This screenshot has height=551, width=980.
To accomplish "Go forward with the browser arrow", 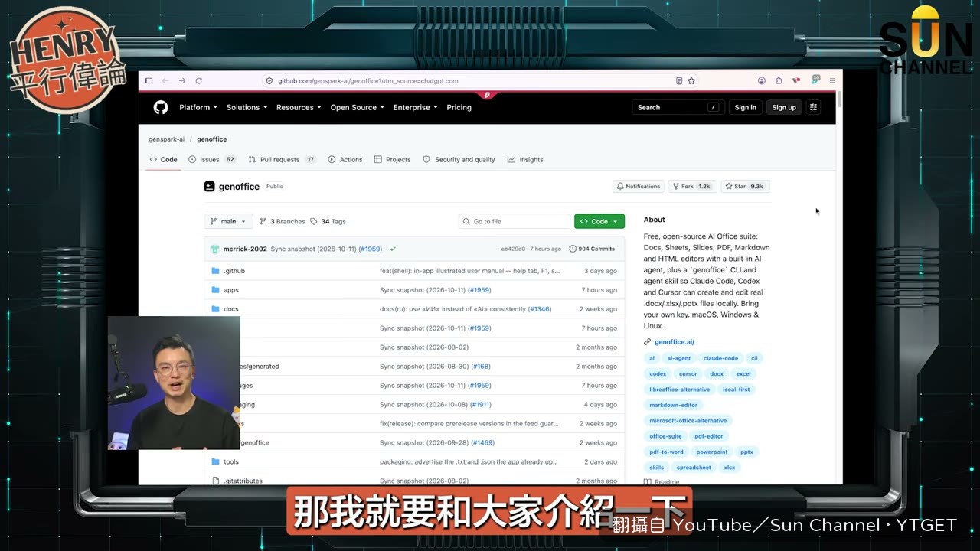I will [x=182, y=80].
